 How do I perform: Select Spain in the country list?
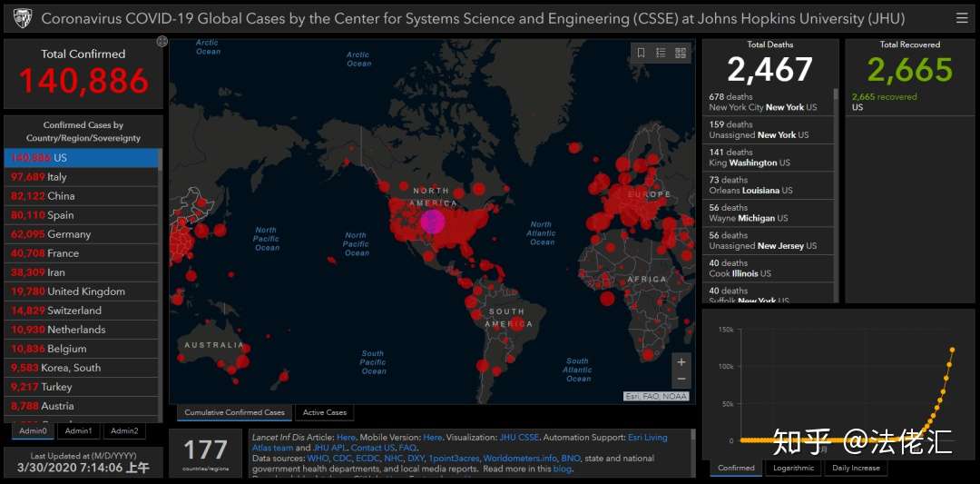tap(82, 215)
